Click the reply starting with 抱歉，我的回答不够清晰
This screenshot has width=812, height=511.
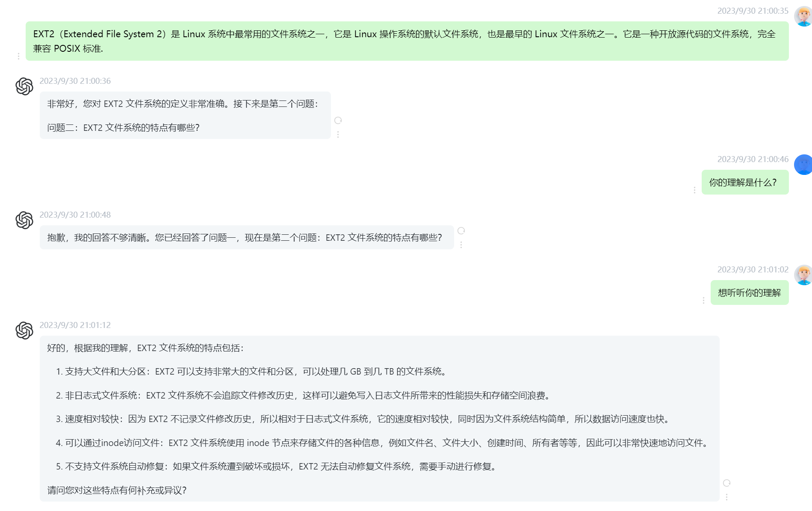247,238
